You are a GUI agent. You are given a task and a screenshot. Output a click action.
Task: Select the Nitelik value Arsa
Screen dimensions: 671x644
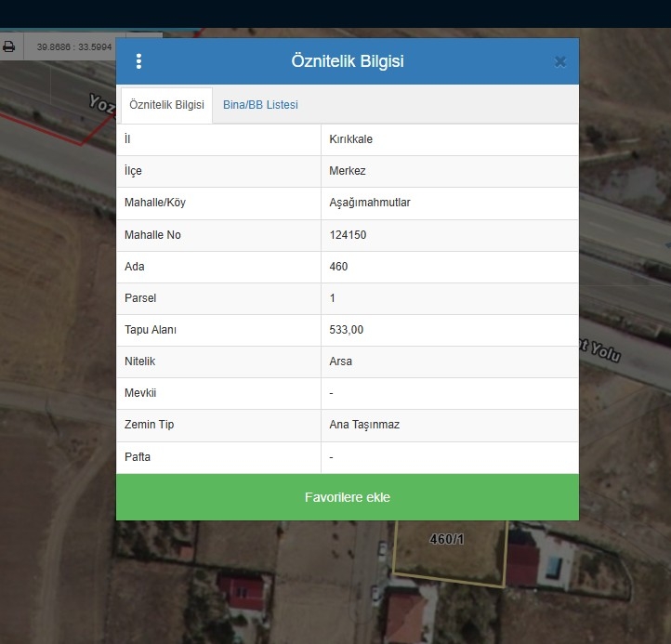[341, 361]
